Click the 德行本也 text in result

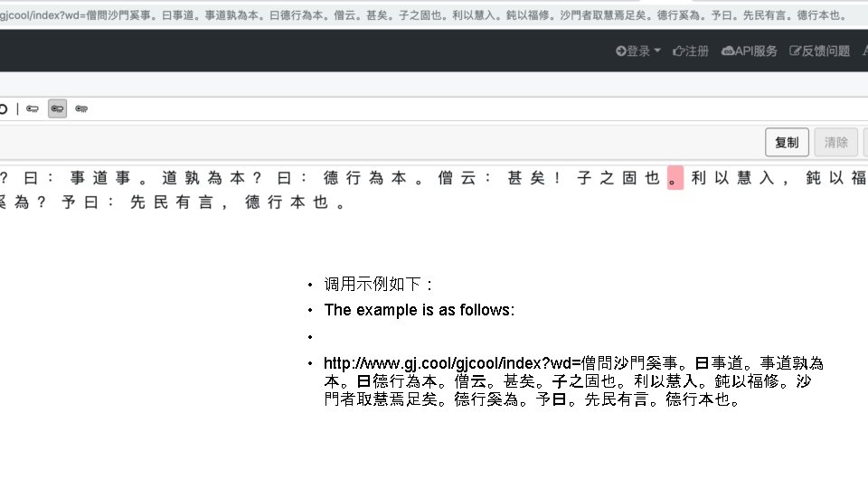[x=287, y=202]
